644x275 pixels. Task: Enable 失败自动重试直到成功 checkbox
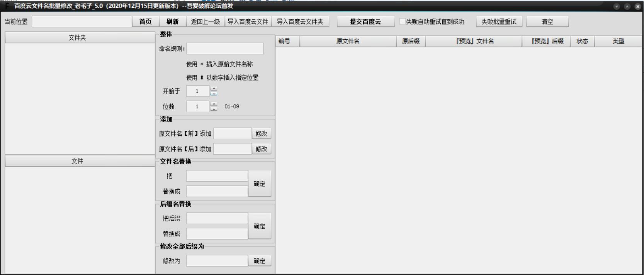(402, 22)
